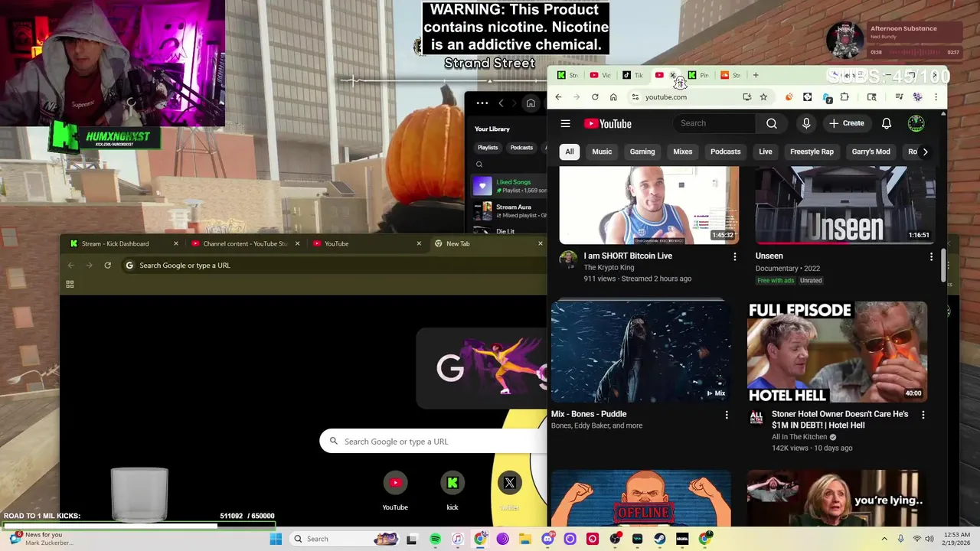Open options menu for Unseen video
The width and height of the screenshot is (980, 551).
931,256
